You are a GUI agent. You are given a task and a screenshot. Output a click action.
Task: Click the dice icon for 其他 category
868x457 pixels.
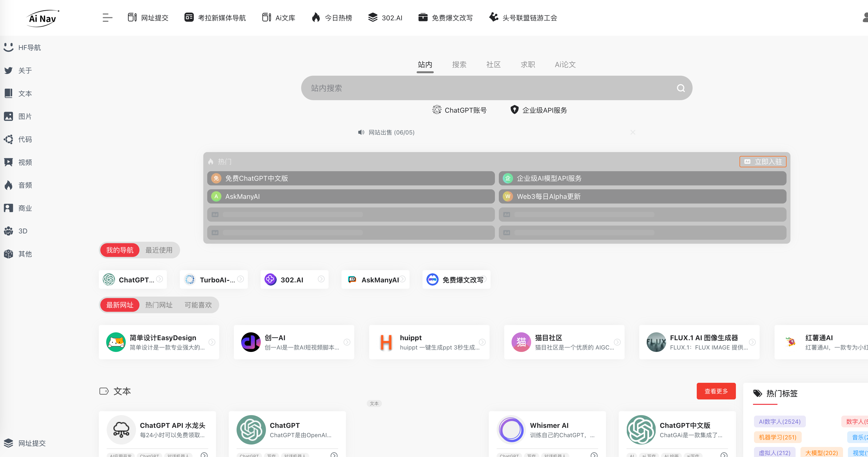click(x=8, y=254)
